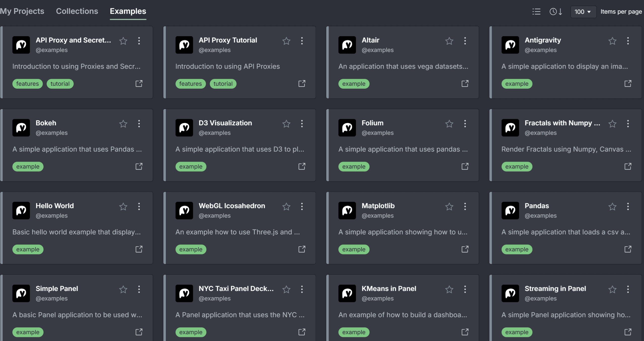Star the D3 Visualization example
Image resolution: width=644 pixels, height=341 pixels.
coord(286,124)
